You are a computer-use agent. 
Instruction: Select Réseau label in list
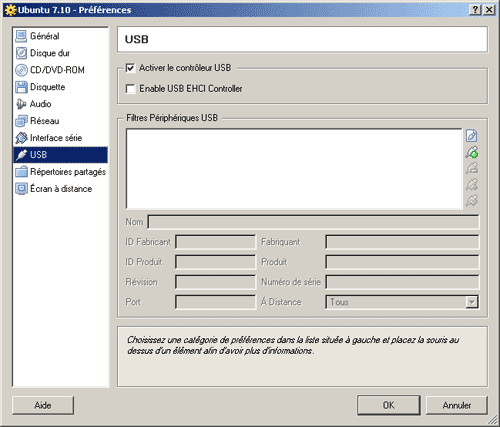click(44, 121)
